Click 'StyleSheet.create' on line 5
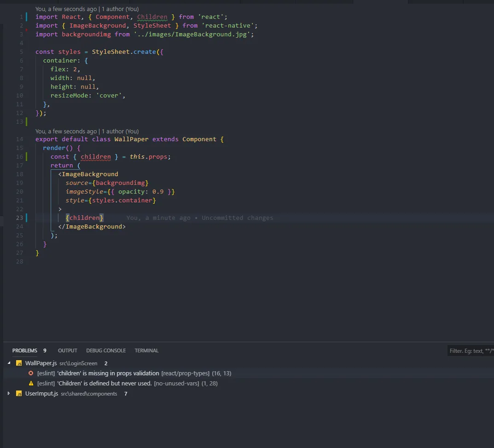Image resolution: width=494 pixels, height=448 pixels. click(x=124, y=52)
